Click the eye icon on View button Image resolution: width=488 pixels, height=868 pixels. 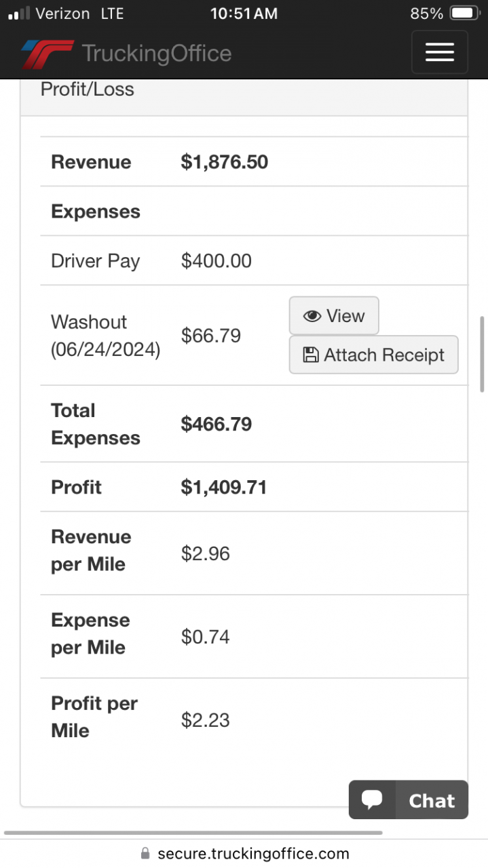point(312,316)
